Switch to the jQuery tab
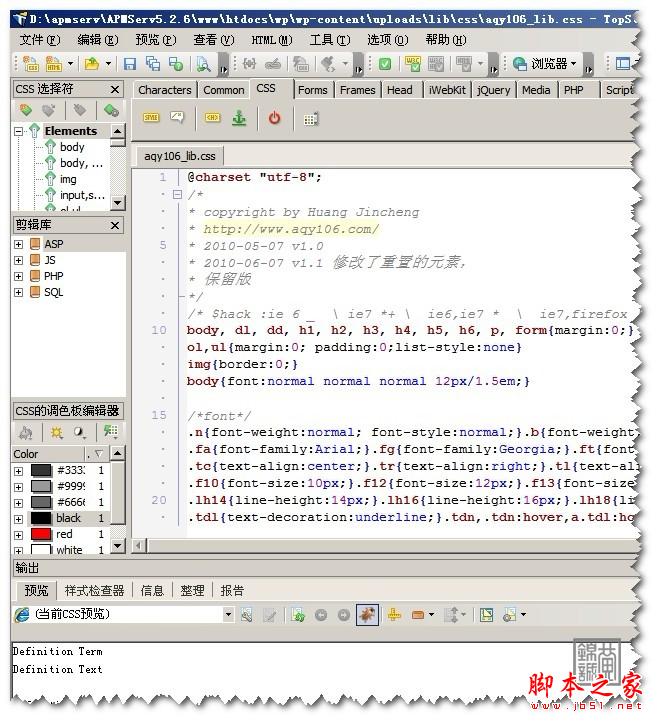 [x=494, y=90]
